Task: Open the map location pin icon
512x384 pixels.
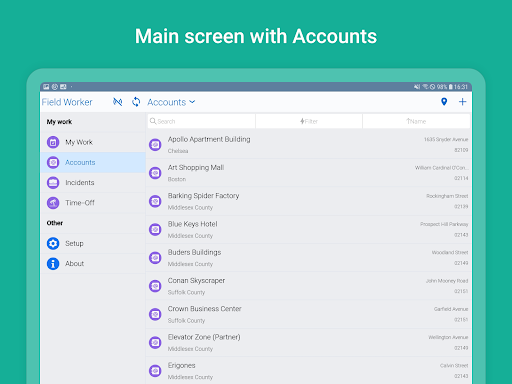Action: (x=444, y=102)
